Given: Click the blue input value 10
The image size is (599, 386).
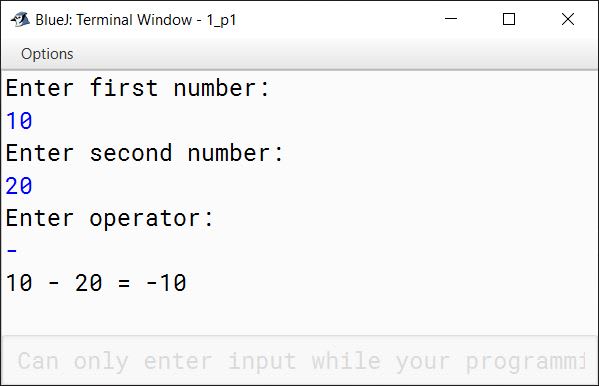Looking at the screenshot, I should (x=19, y=121).
